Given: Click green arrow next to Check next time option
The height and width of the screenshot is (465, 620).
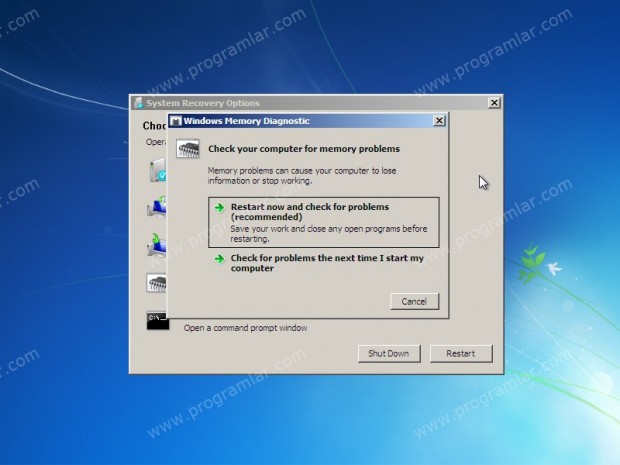Looking at the screenshot, I should (219, 259).
